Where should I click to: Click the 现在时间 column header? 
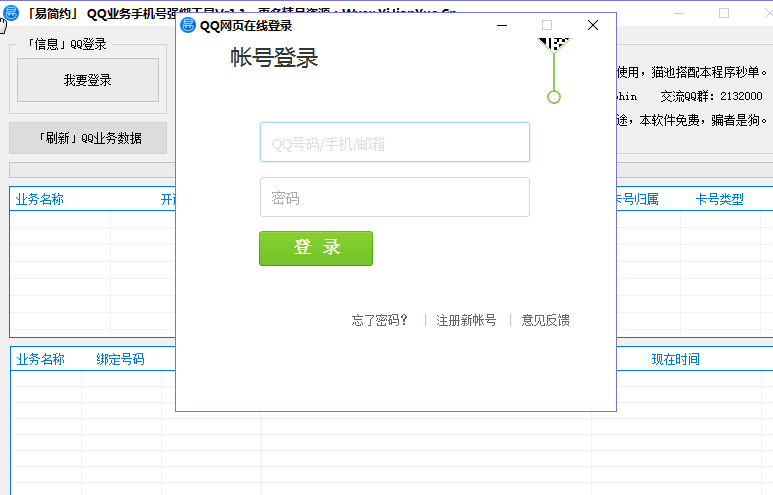click(x=676, y=359)
